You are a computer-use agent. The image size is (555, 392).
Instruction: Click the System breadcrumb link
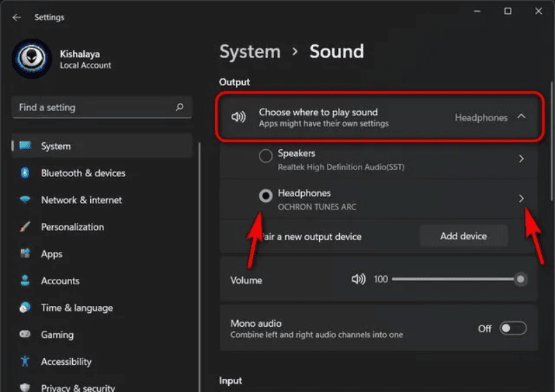click(250, 52)
